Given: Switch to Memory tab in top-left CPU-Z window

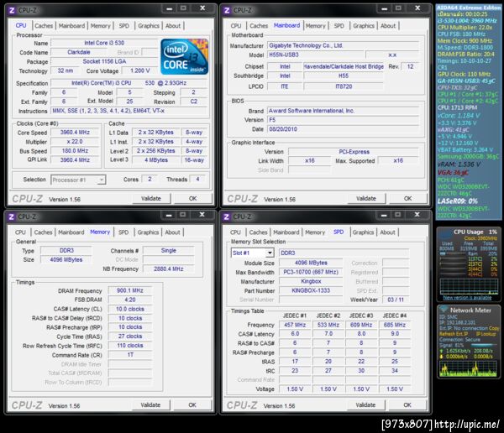Looking at the screenshot, I should click(x=100, y=26).
